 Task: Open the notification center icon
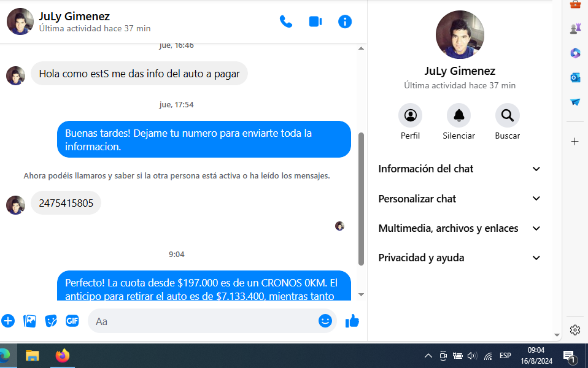(570, 357)
